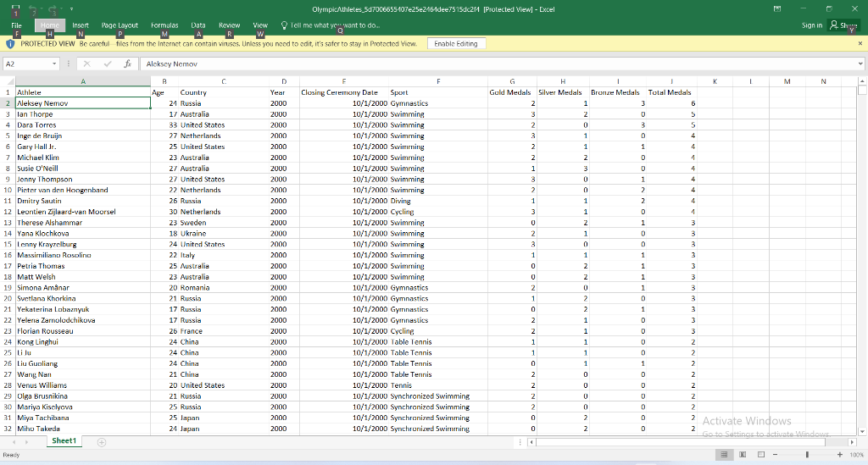The width and height of the screenshot is (868, 465).
Task: Click the Enable Editing button
Action: click(456, 44)
